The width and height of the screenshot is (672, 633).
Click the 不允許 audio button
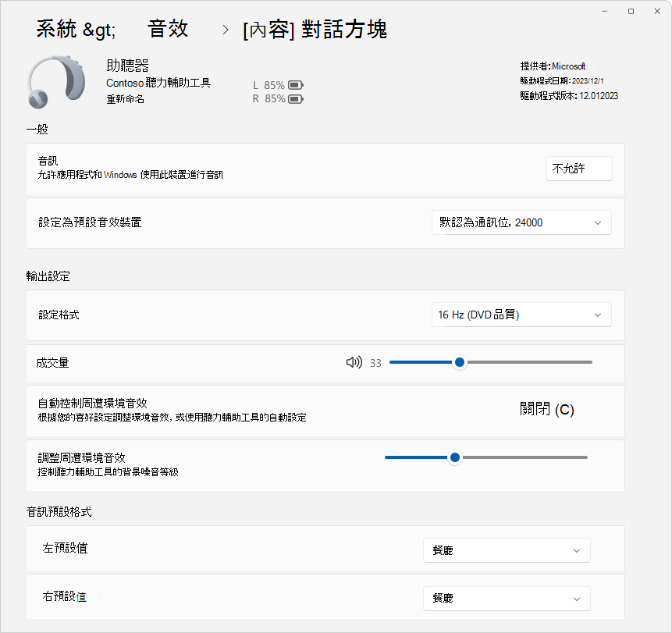[x=579, y=169]
